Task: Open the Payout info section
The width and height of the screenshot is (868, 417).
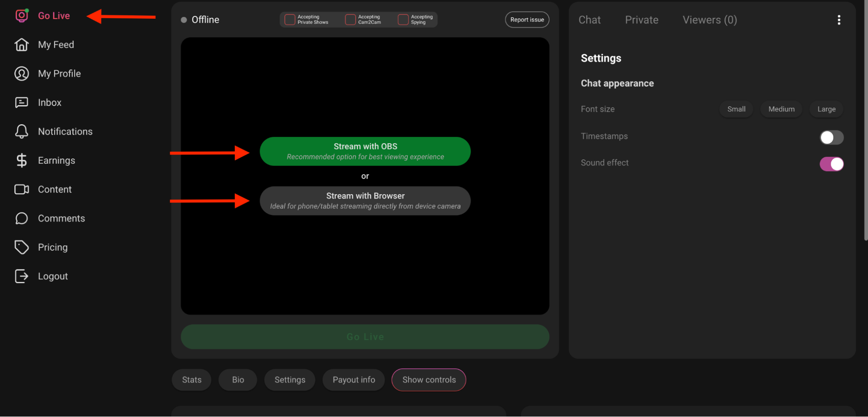Action: 353,380
